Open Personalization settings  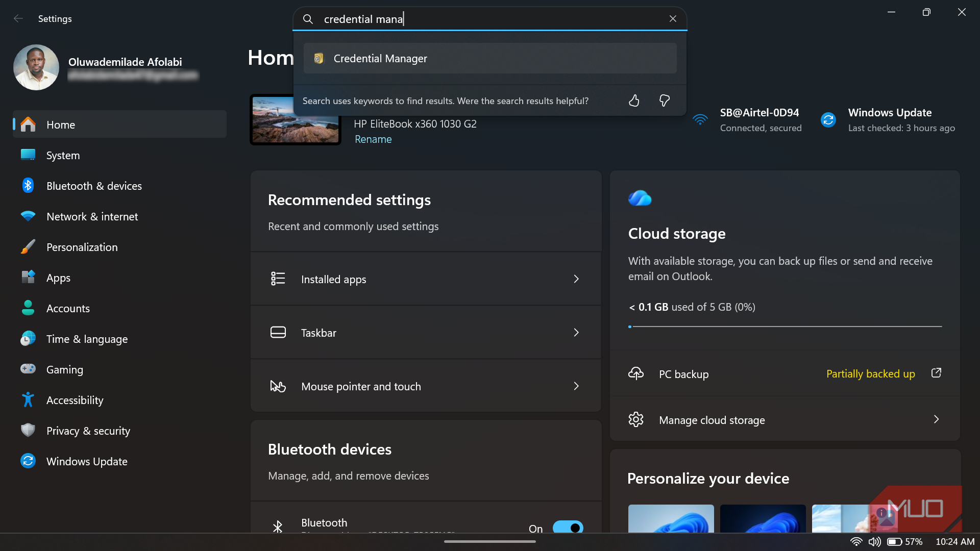119,247
